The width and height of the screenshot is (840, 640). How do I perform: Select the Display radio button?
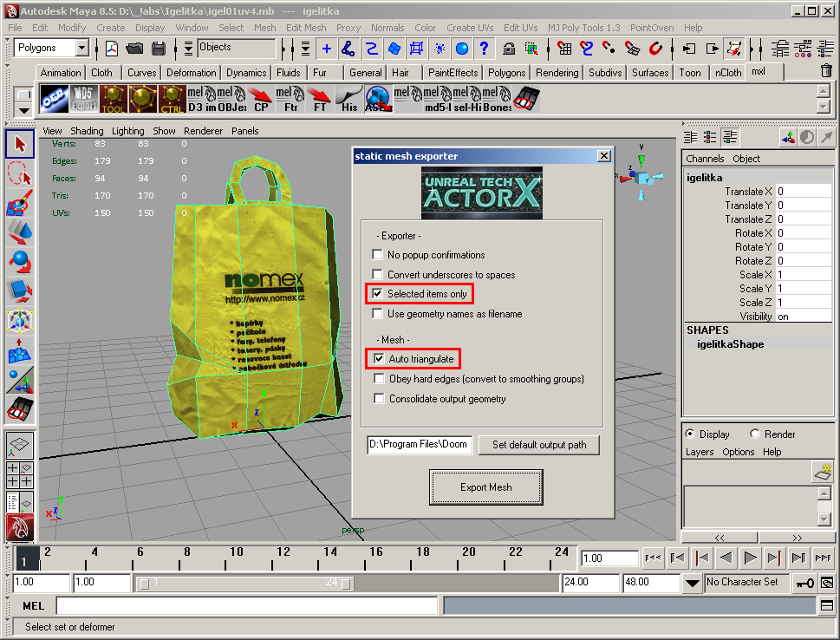(x=690, y=434)
